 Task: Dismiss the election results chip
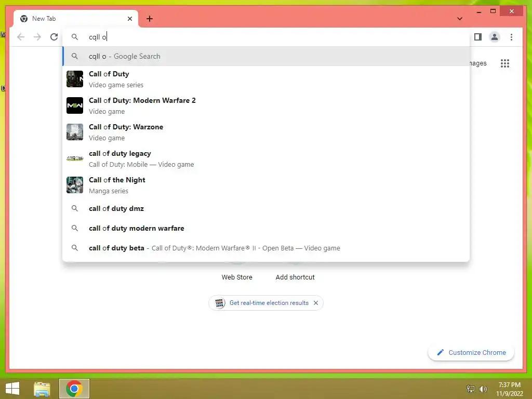pos(315,303)
